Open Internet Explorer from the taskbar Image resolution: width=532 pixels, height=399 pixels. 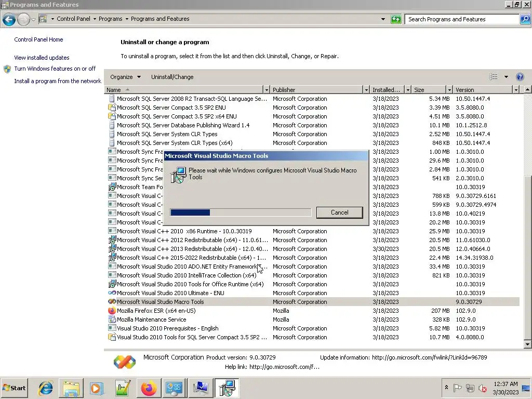pos(46,388)
